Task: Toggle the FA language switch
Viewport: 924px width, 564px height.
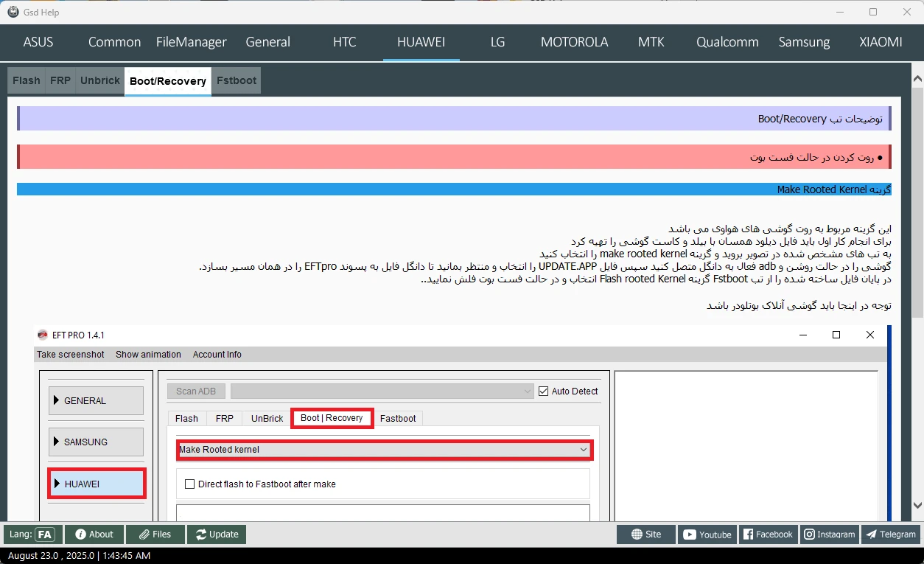Action: point(44,535)
